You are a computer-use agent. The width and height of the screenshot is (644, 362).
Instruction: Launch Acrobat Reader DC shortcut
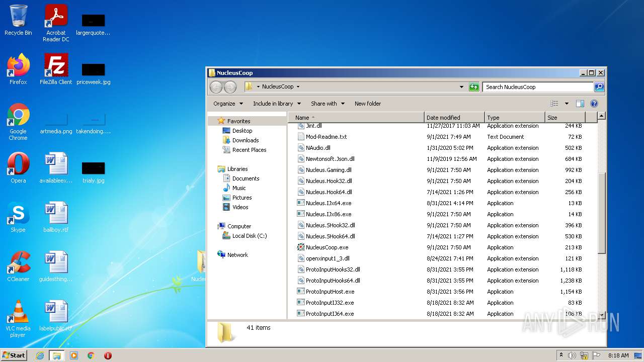56,23
